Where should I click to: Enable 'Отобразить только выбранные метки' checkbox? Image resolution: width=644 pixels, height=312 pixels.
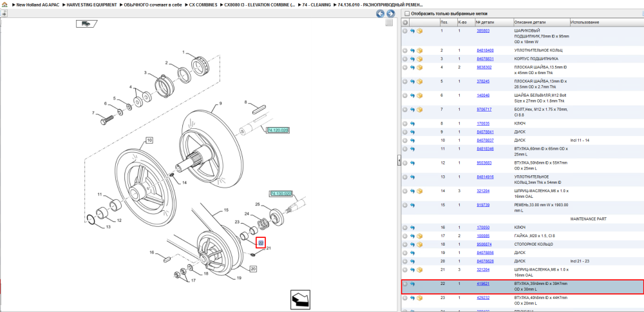pyautogui.click(x=406, y=14)
